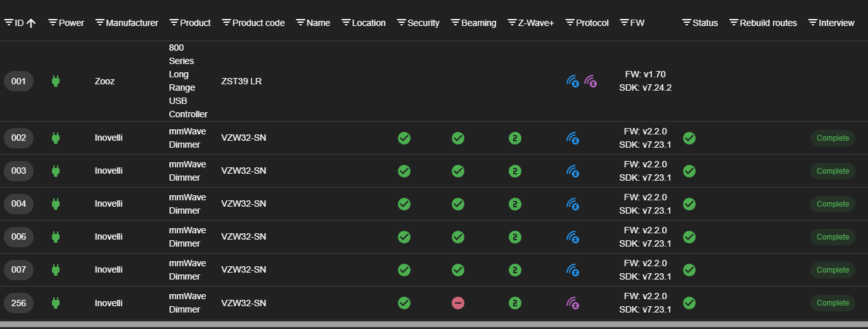Click the Zooz manufacturer cell
This screenshot has width=868, height=329.
click(105, 81)
